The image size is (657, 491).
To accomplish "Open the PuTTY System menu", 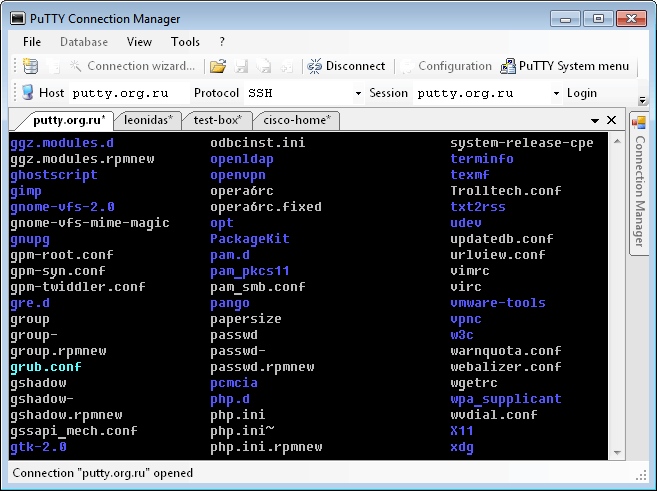I will point(565,66).
